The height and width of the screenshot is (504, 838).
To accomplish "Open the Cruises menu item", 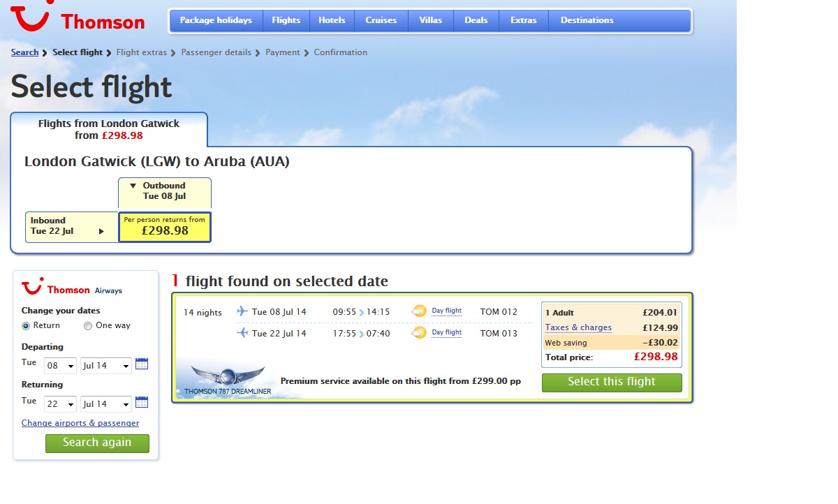I will (381, 20).
